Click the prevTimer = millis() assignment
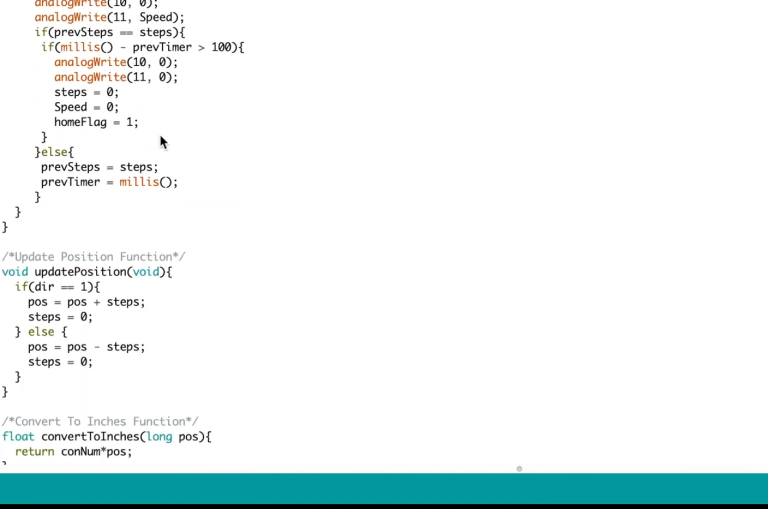Image resolution: width=768 pixels, height=509 pixels. tap(108, 182)
